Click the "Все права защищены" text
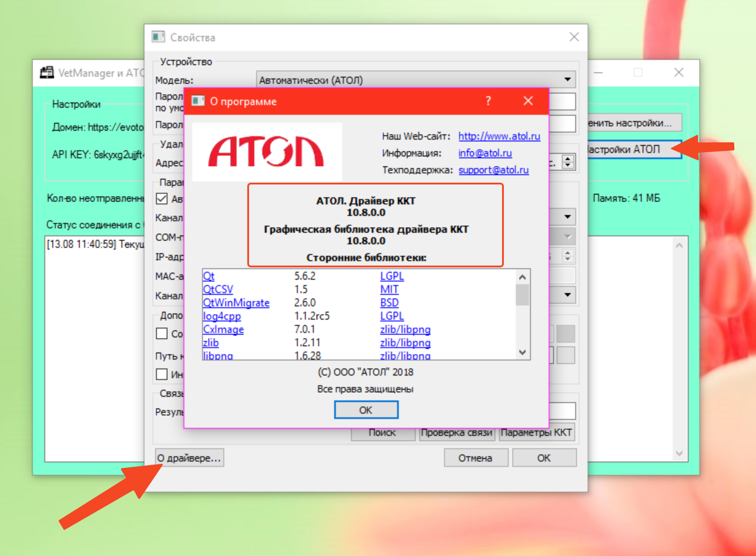This screenshot has height=556, width=756. (366, 389)
